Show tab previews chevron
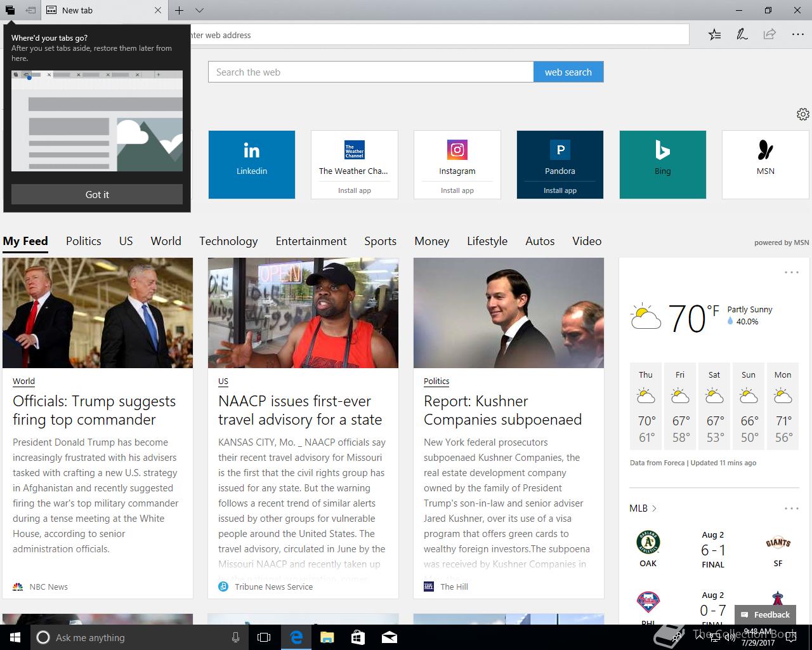 pos(199,10)
